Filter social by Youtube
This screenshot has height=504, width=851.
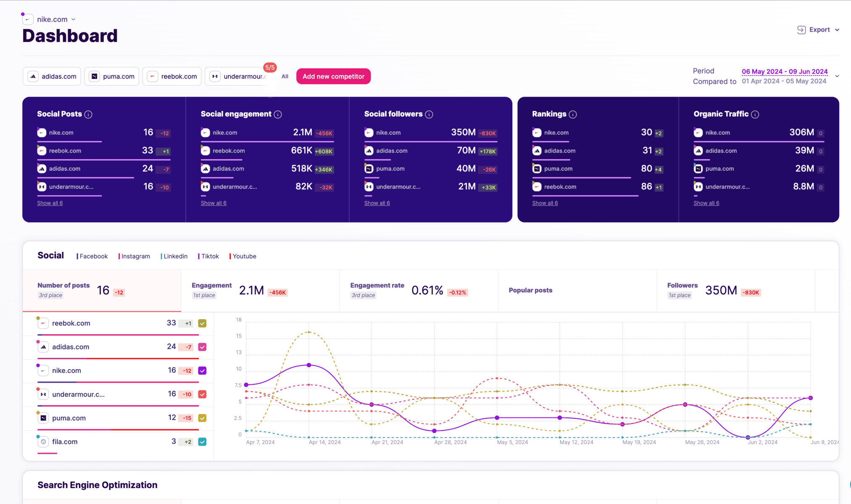tap(243, 256)
